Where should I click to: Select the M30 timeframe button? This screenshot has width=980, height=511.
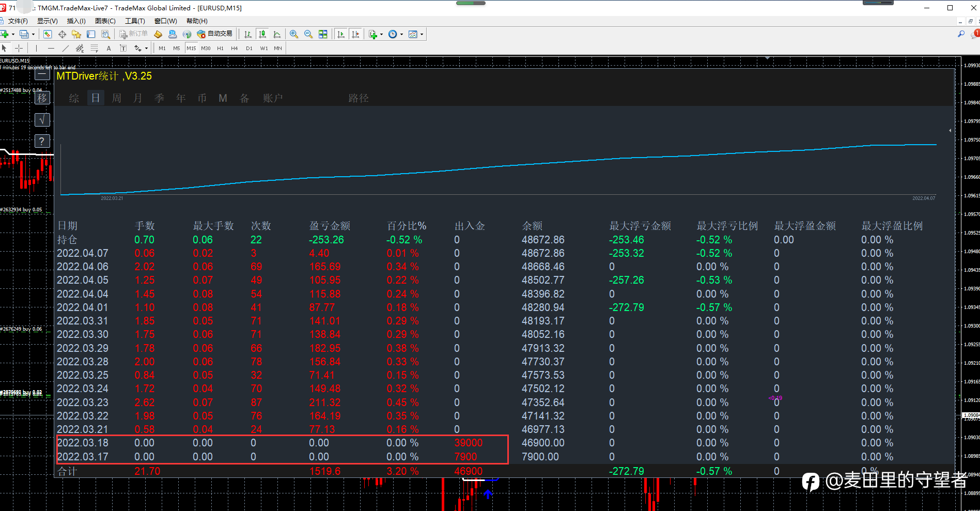[x=206, y=48]
